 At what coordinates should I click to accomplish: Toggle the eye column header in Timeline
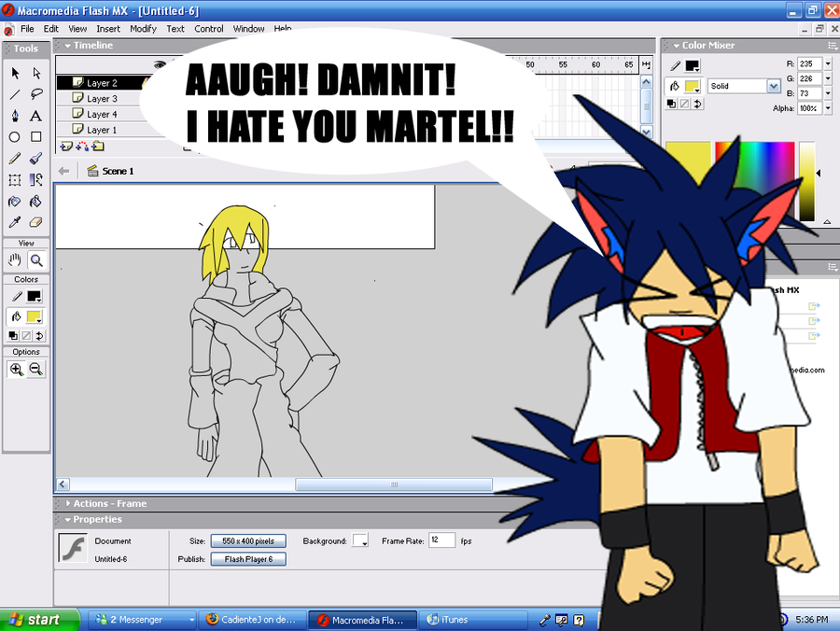tap(159, 64)
